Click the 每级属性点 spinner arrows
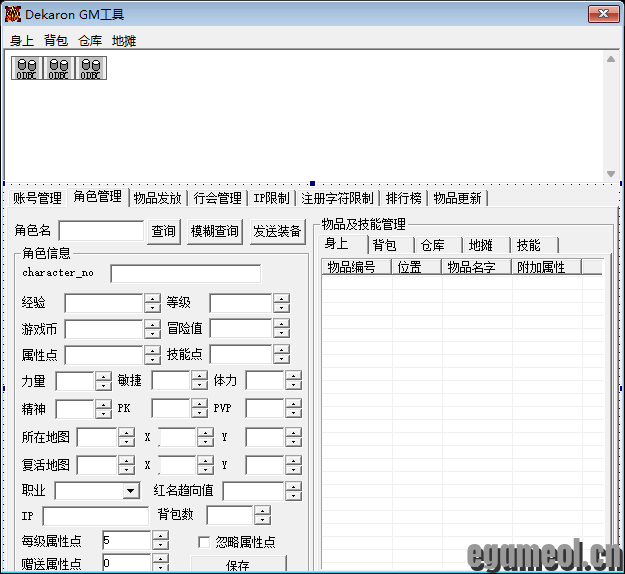Screen dimensions: 625x574 [160, 541]
